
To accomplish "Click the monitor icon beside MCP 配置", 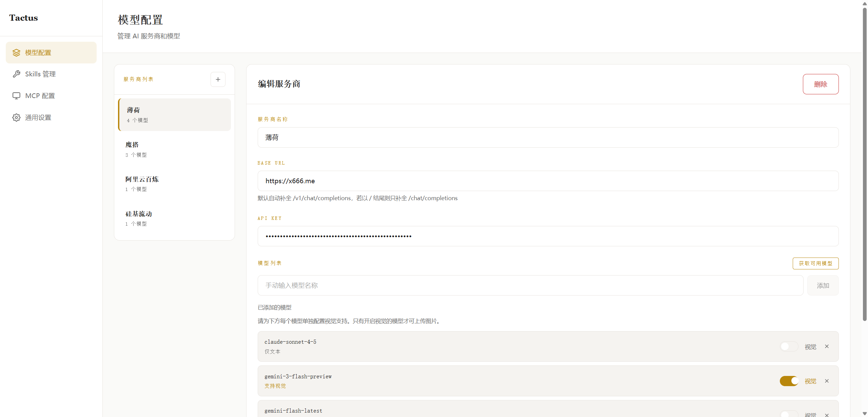I will [16, 95].
